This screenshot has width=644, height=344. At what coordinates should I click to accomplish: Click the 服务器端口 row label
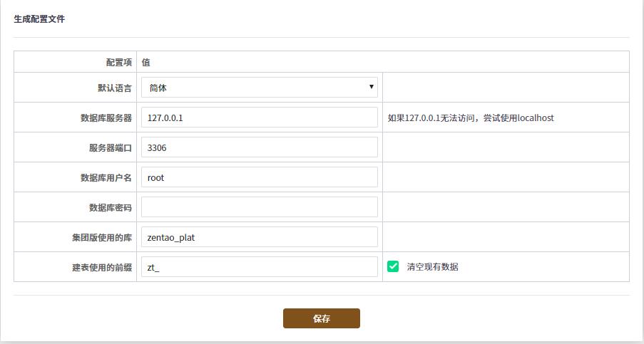(110, 148)
